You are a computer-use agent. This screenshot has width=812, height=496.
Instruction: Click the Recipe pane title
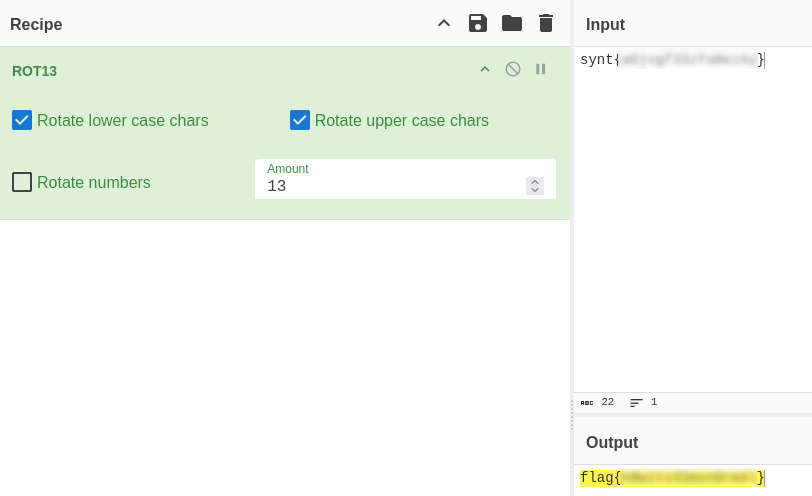click(x=36, y=24)
